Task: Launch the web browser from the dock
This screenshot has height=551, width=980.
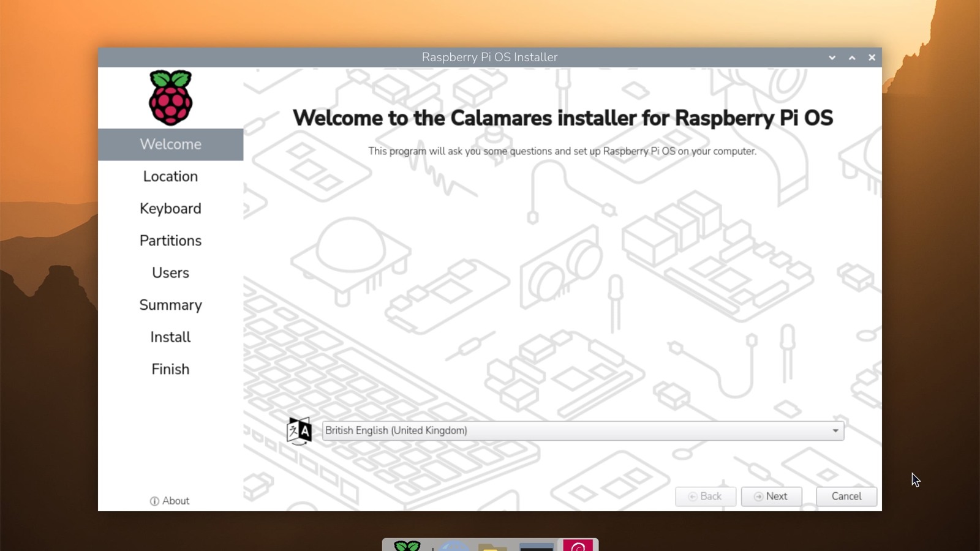Action: click(x=454, y=546)
